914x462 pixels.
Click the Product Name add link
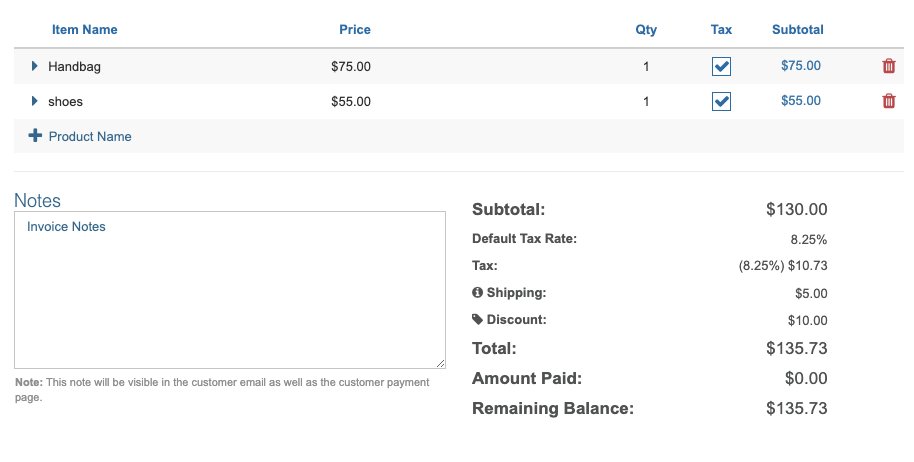(90, 136)
